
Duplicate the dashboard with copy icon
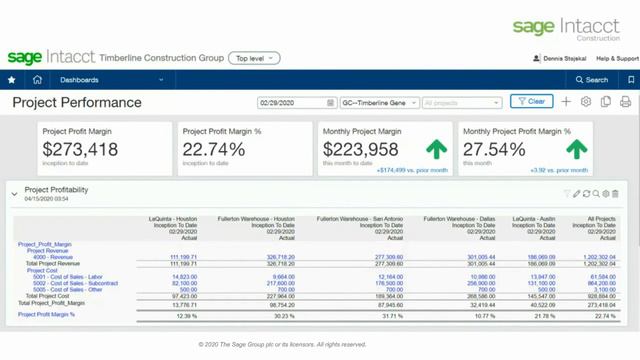pos(605,102)
